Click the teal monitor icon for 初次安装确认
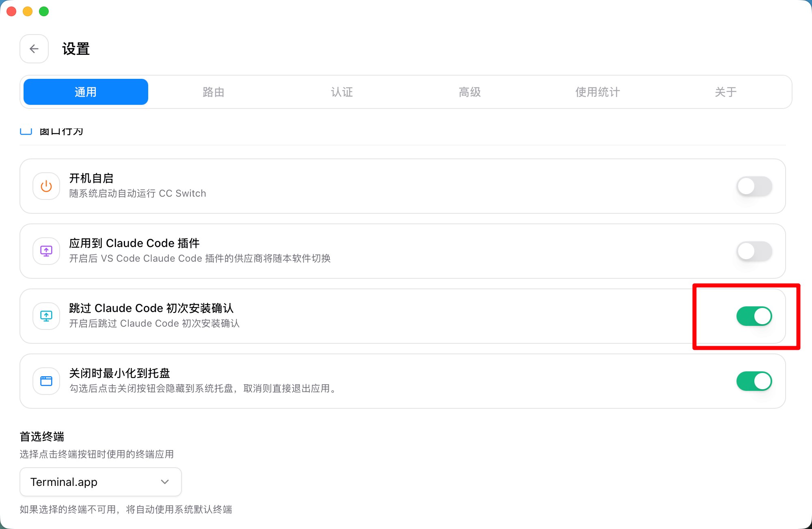Screen dimensions: 812x529 pos(46,316)
